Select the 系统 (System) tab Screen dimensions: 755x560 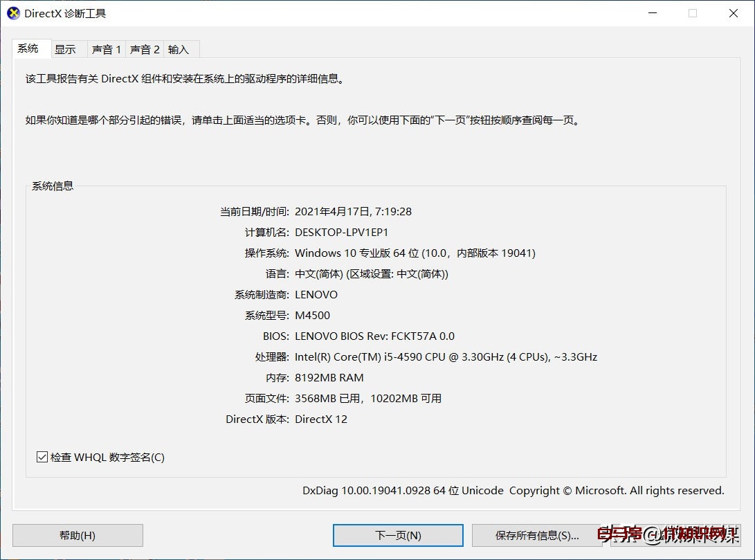(30, 48)
